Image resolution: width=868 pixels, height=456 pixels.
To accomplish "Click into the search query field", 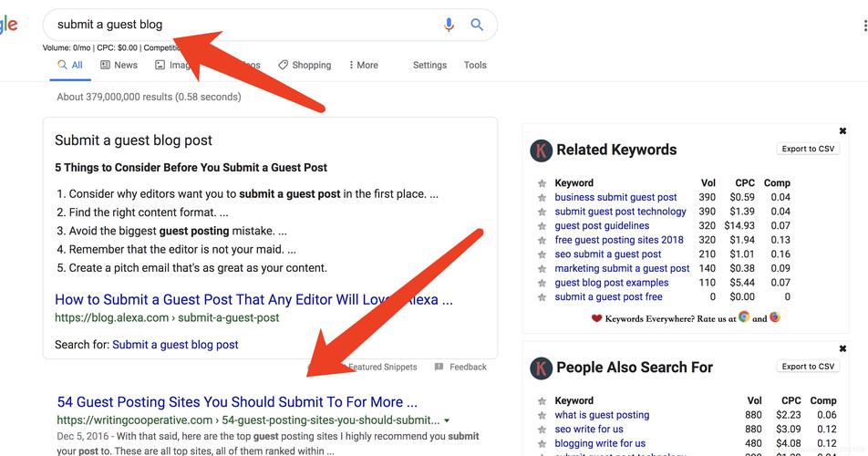I will pos(237,25).
